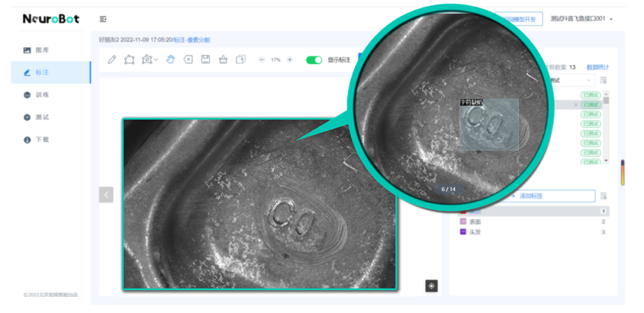This screenshot has width=644, height=313.
Task: Open the 测试抖音飞鱼接口001 account dropdown
Action: point(581,19)
